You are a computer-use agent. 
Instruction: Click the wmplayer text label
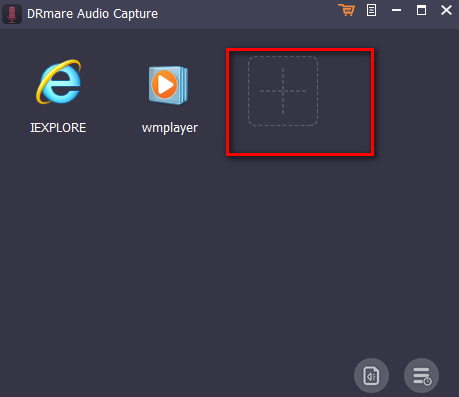170,128
